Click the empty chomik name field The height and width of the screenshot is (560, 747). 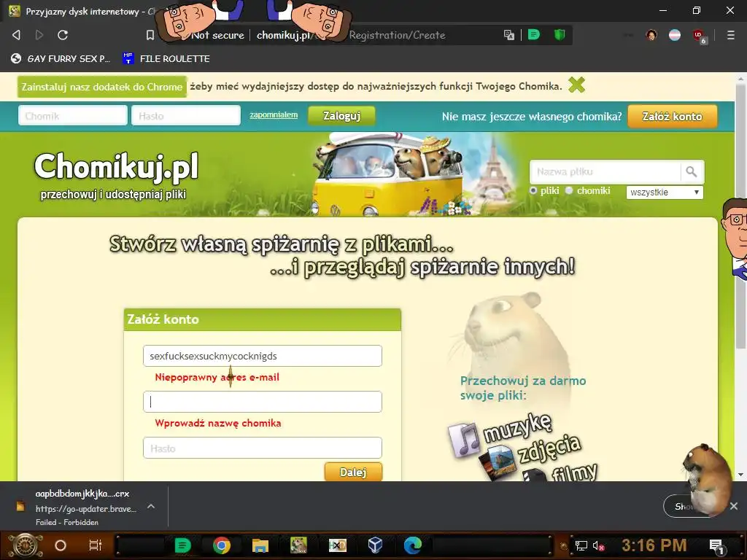[263, 402]
